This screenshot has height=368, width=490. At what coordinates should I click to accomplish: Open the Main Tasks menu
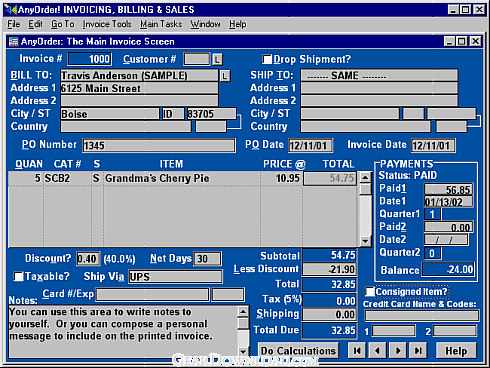point(161,24)
